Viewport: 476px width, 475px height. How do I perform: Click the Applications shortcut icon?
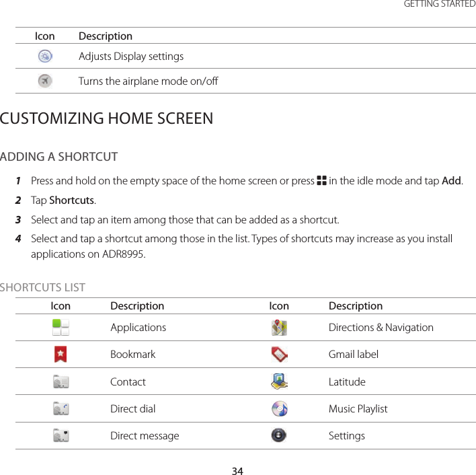tap(61, 328)
